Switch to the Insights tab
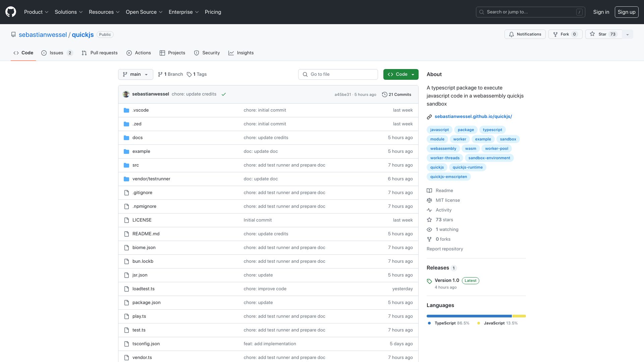 pos(241,53)
